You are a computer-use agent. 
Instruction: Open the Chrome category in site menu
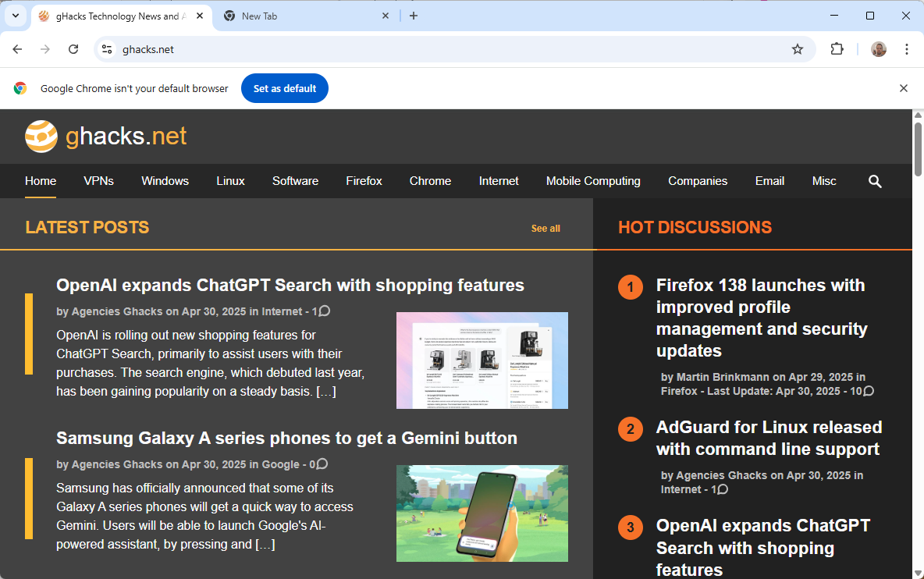(x=430, y=181)
